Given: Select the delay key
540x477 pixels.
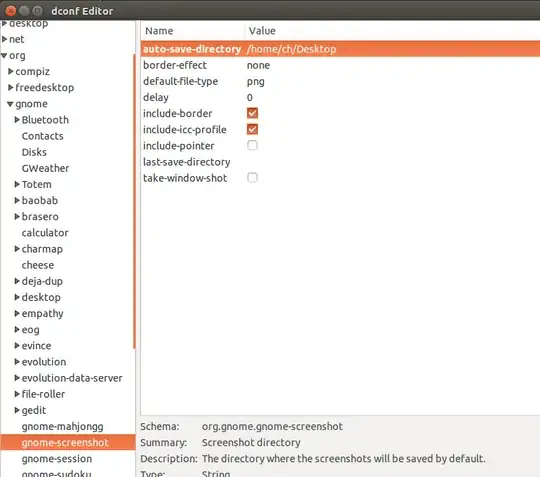Looking at the screenshot, I should pos(156,97).
